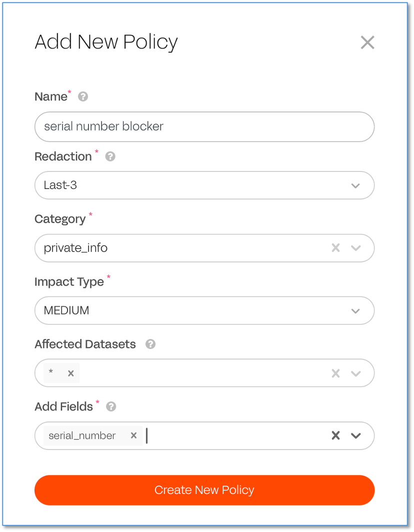
Task: Expand the Redaction dropdown chevron
Action: click(x=355, y=185)
